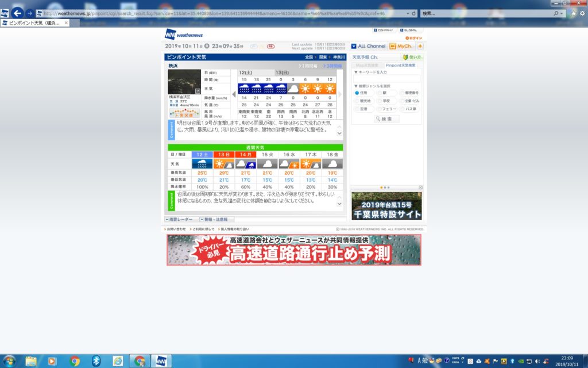
Task: Open the Yokohama live camera thumbnail
Action: pyautogui.click(x=184, y=82)
